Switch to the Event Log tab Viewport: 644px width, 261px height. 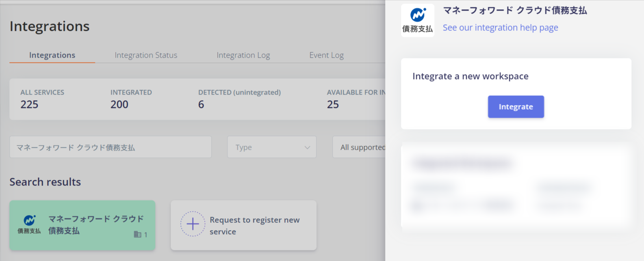326,55
